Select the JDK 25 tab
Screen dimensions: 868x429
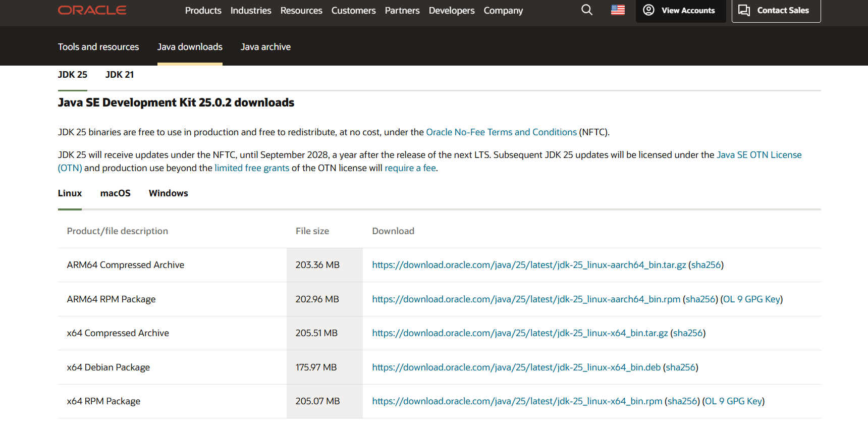click(x=73, y=75)
